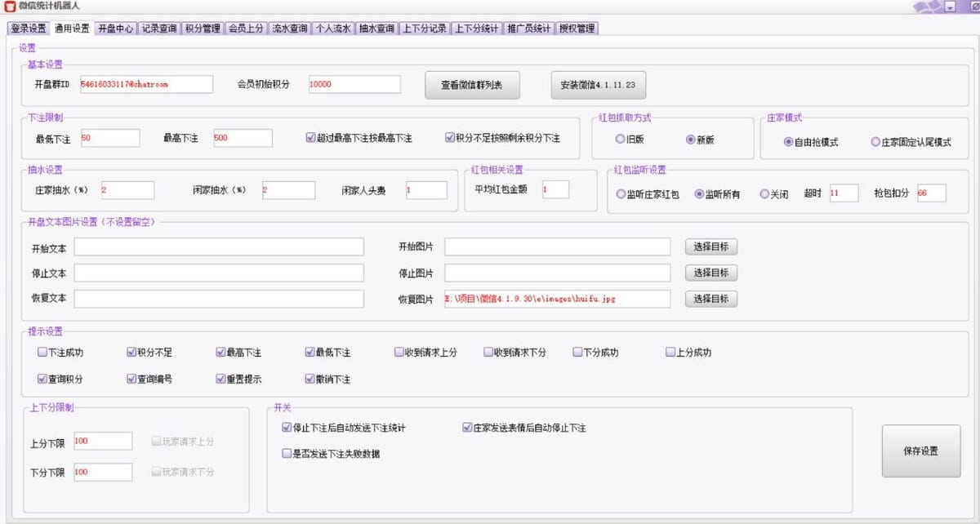Screen dimensions: 980x524
Task: Click 选择目标 next to 恢复图片
Action: click(x=710, y=299)
